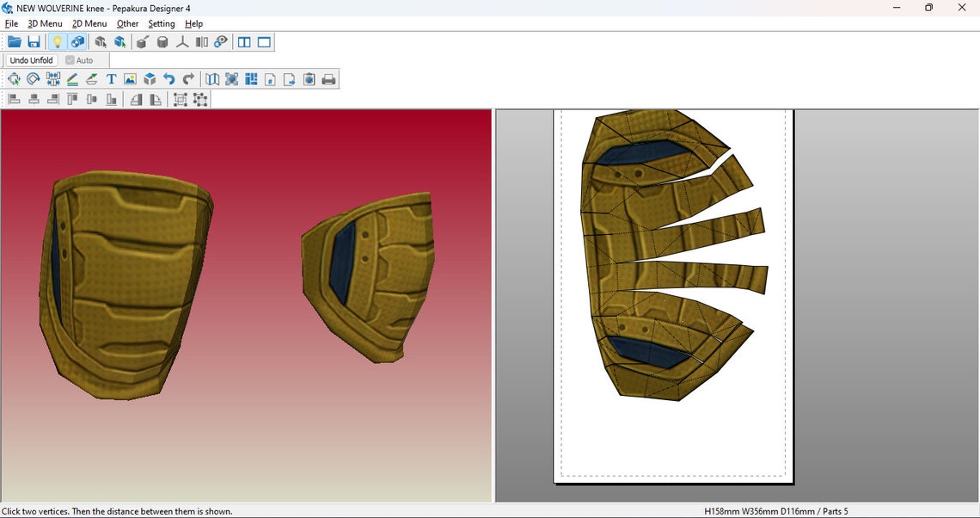Toggle the light bulb illumination setting

point(57,41)
